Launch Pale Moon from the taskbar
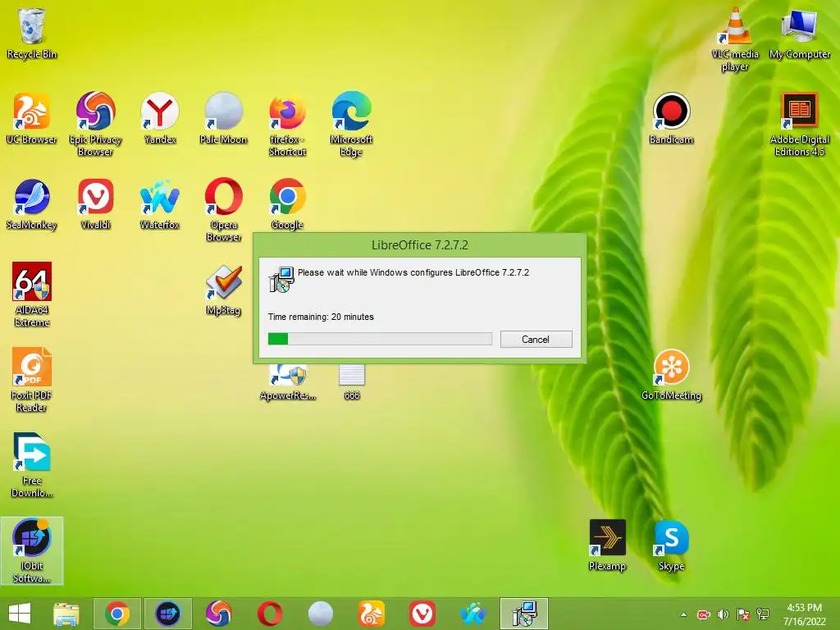The width and height of the screenshot is (840, 630). [x=321, y=614]
